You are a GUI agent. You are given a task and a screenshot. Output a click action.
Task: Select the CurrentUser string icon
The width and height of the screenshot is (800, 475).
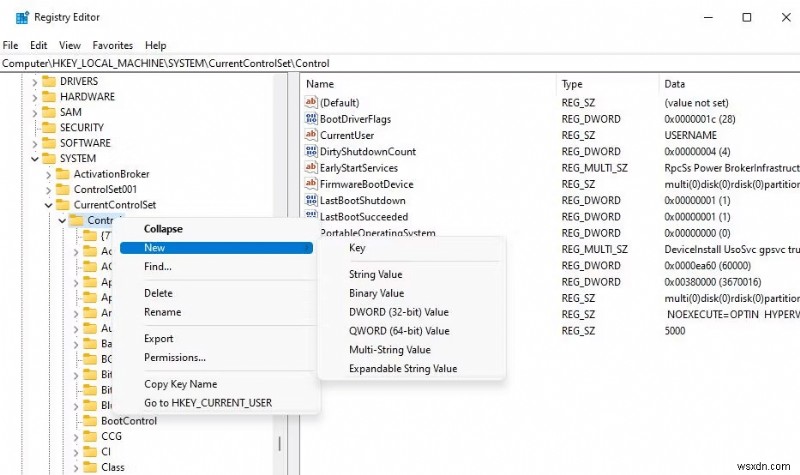tap(311, 135)
